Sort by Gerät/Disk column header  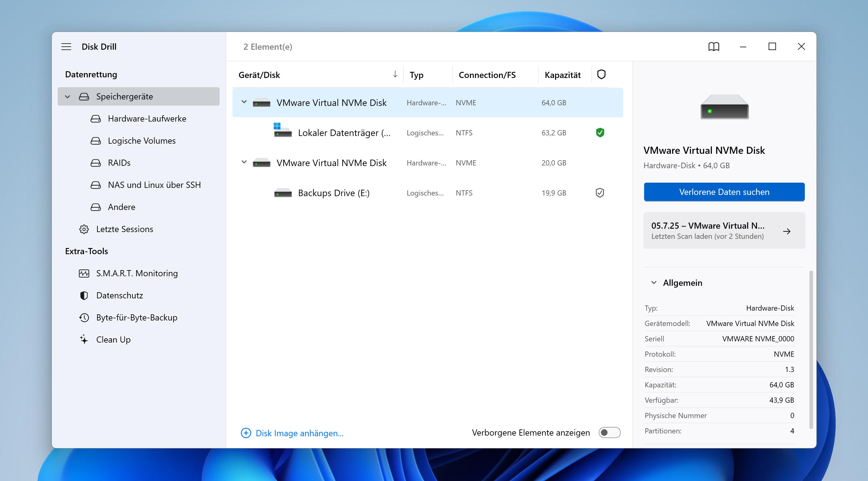click(x=259, y=75)
